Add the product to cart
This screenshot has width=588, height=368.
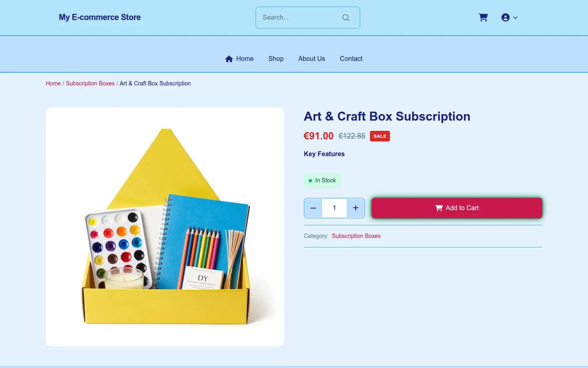tap(457, 208)
